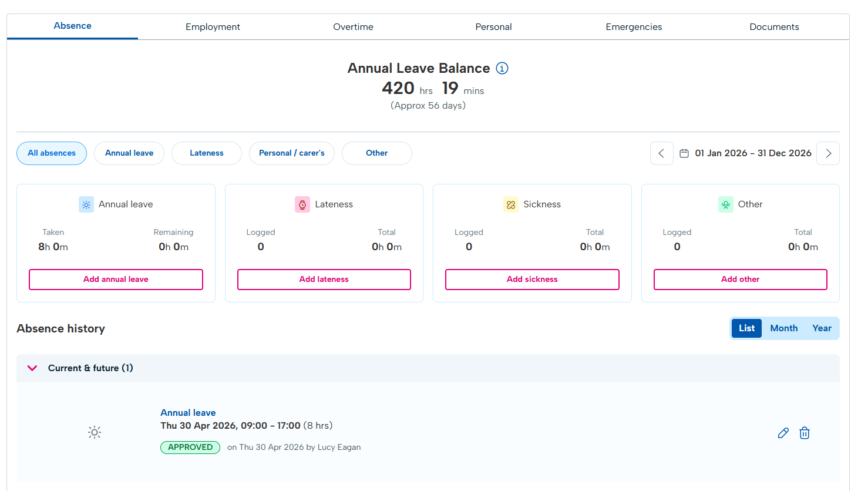Go to previous date range arrow

tap(661, 153)
